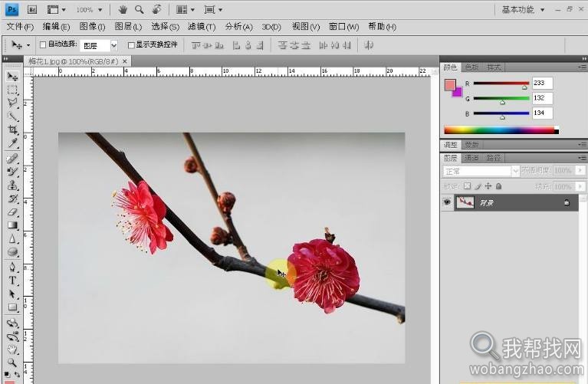Select the Sponge/Dodge tool
This screenshot has height=384, width=588.
tap(12, 252)
